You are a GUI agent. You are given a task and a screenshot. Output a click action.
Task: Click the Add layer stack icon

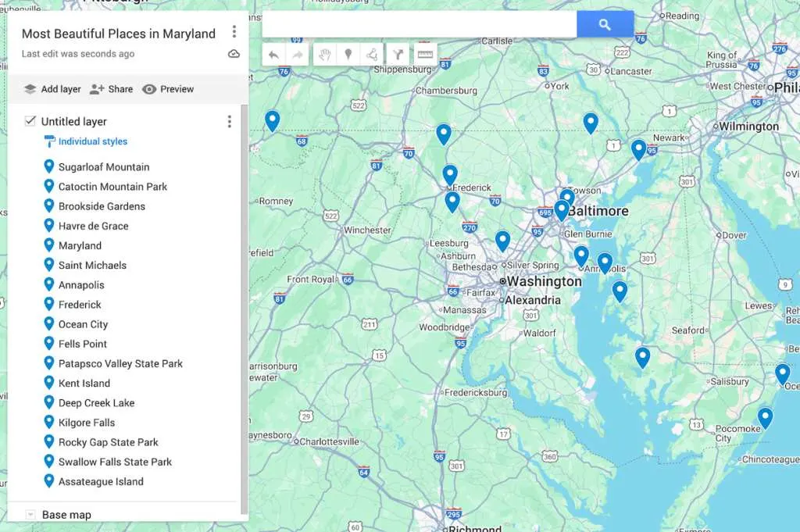30,89
